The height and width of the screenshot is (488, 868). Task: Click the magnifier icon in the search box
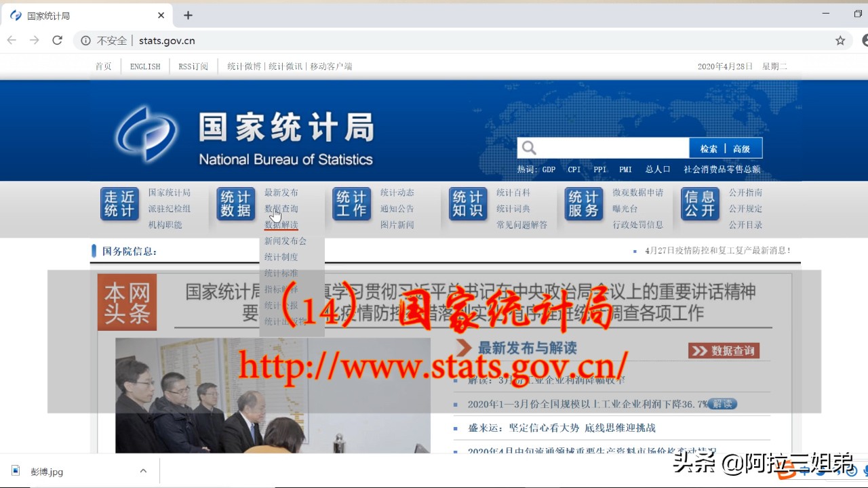(528, 146)
